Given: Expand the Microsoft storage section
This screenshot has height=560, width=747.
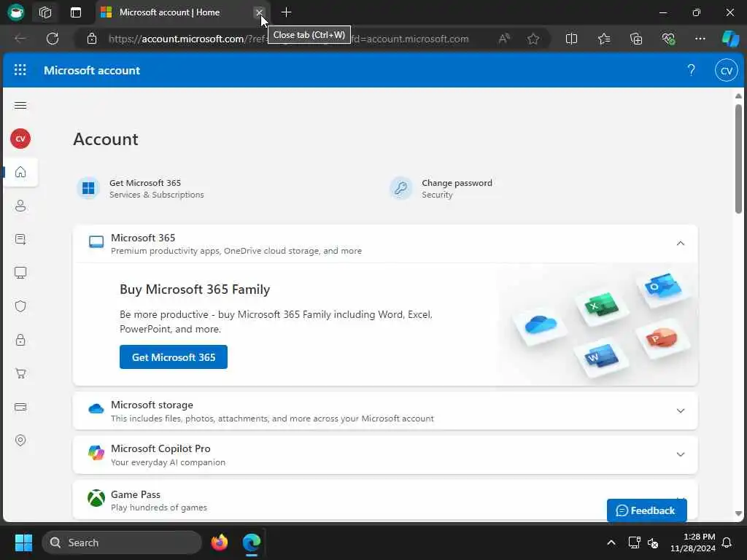Looking at the screenshot, I should click(x=681, y=411).
